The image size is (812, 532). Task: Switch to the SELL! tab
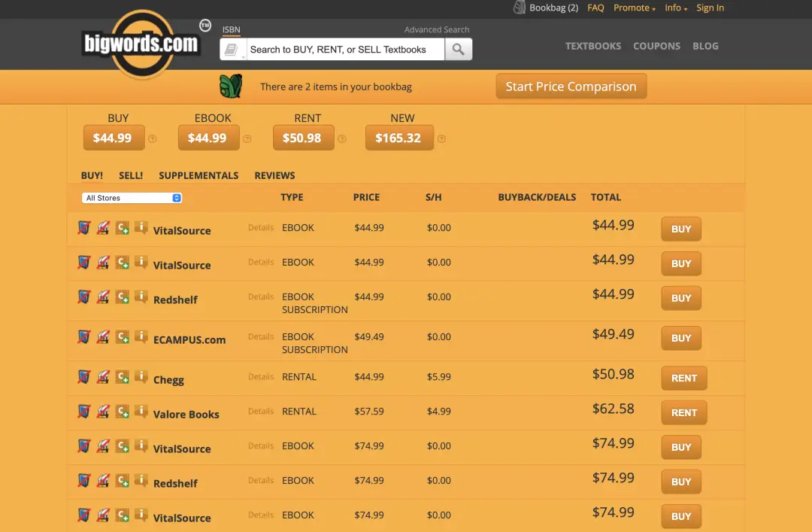(x=131, y=176)
